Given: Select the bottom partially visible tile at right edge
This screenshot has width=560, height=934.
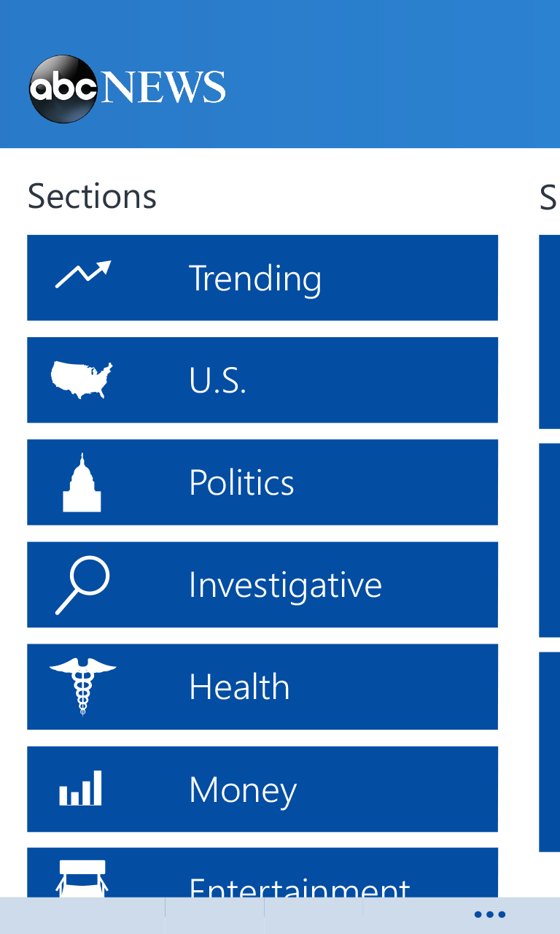Looking at the screenshot, I should tap(550, 752).
